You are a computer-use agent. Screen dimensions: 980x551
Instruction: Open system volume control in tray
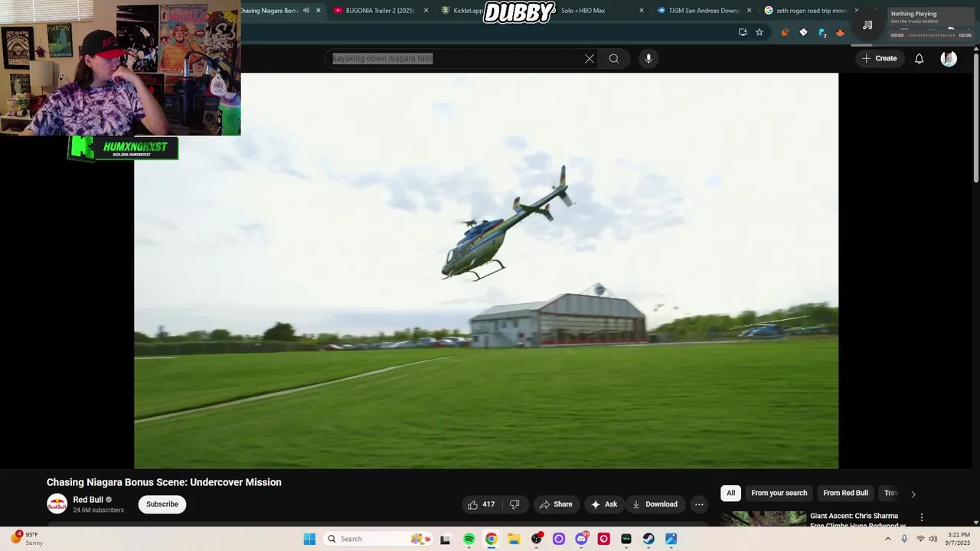[933, 539]
